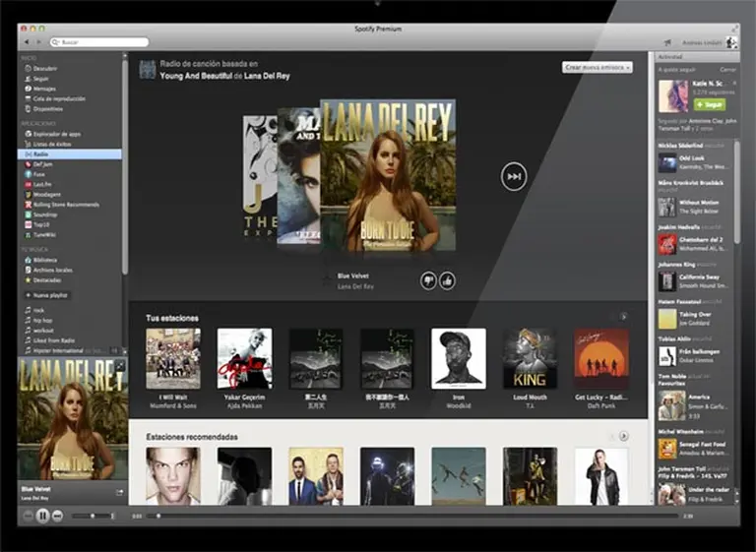
Task: Open the Def Jam app
Action: click(x=42, y=164)
